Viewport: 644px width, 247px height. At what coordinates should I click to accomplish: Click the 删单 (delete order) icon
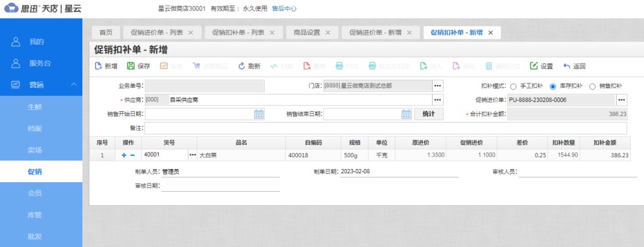pos(307,66)
